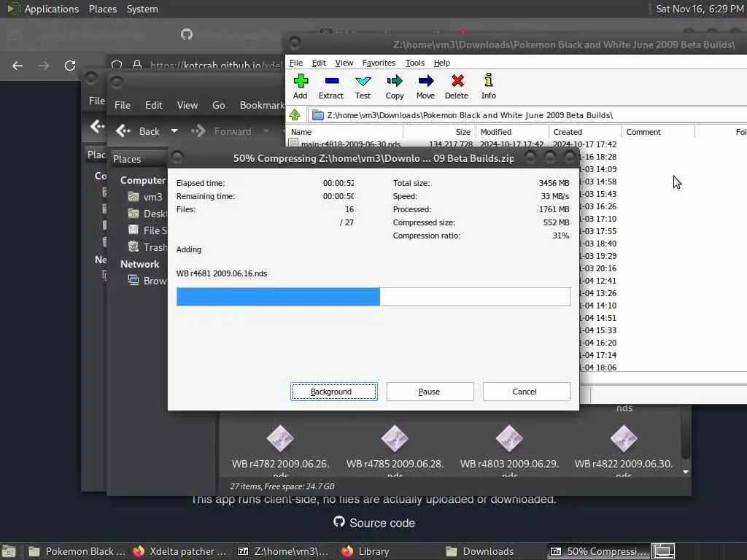Image resolution: width=747 pixels, height=560 pixels.
Task: Cancel the compression
Action: pos(527,392)
